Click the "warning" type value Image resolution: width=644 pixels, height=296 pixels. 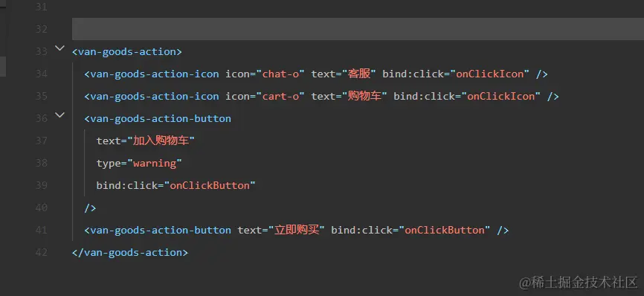click(x=155, y=163)
